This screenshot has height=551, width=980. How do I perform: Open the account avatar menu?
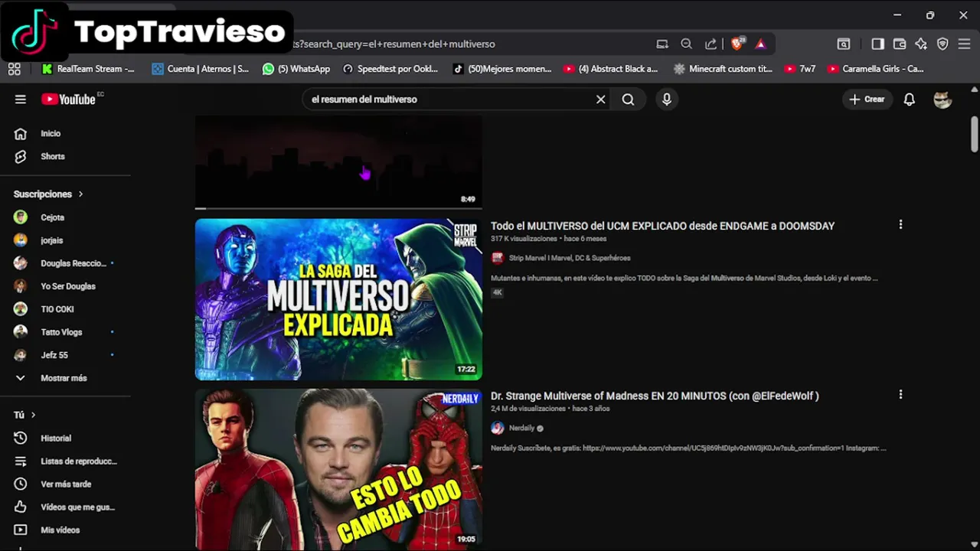point(942,99)
